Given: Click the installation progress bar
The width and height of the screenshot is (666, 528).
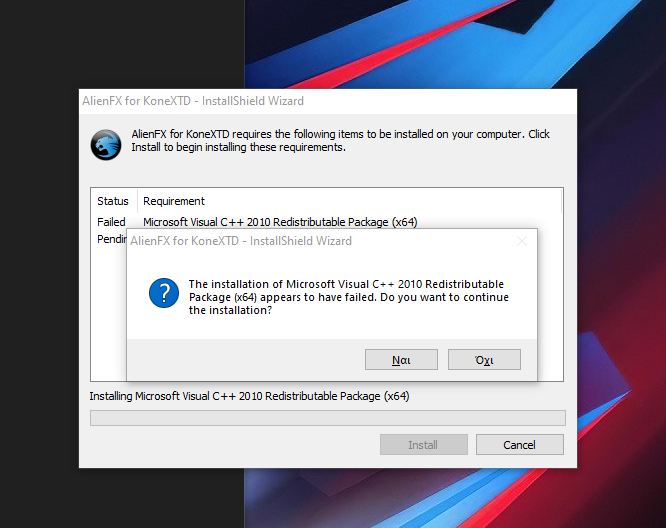Looking at the screenshot, I should pos(327,418).
